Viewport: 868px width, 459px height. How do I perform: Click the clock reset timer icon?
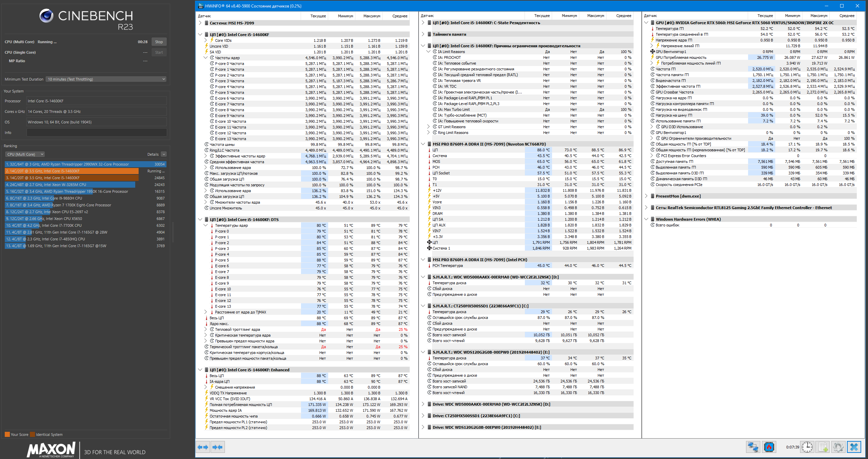click(x=807, y=447)
